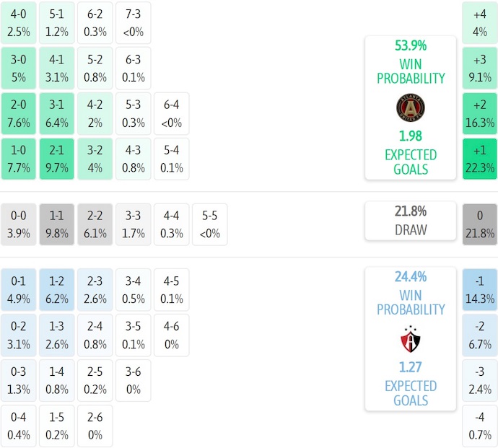Image resolution: width=498 pixels, height=448 pixels.
Task: Click the 53.9% win probability text
Action: click(x=411, y=46)
